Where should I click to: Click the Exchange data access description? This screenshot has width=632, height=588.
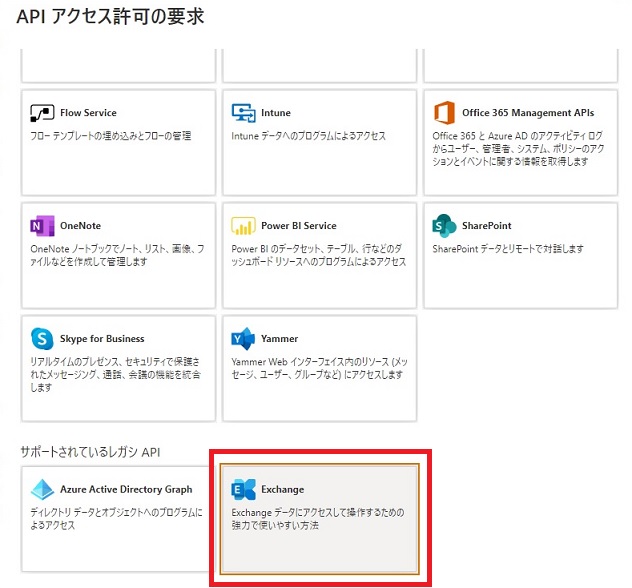pyautogui.click(x=318, y=519)
